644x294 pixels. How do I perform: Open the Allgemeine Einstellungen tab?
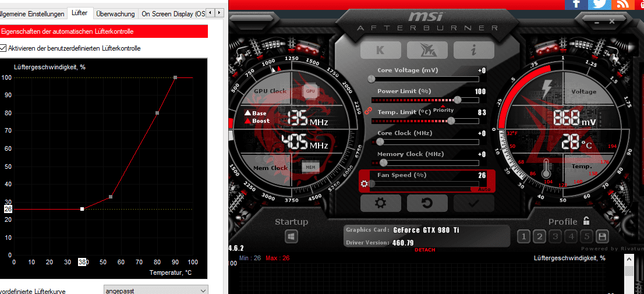click(33, 13)
